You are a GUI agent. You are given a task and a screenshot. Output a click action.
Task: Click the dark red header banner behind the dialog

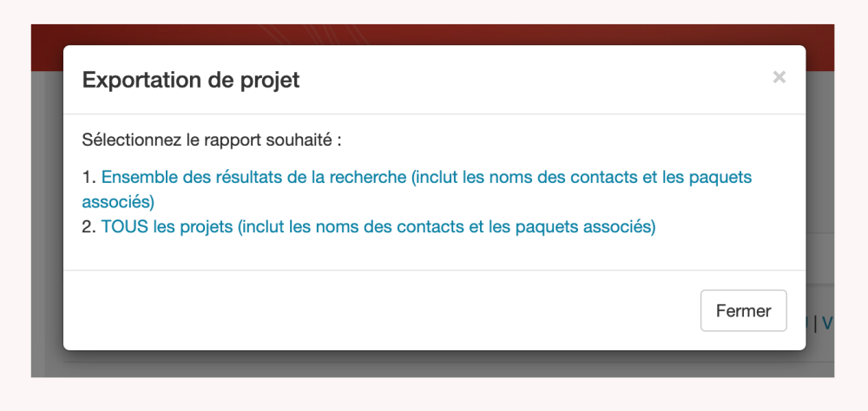coord(434,35)
